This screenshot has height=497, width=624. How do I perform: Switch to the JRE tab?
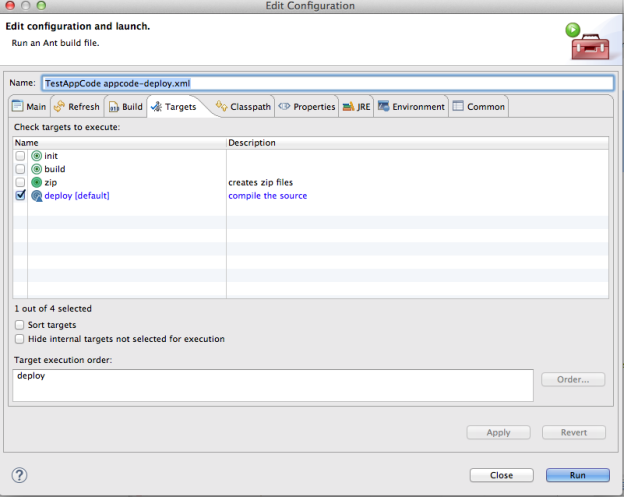coord(356,107)
